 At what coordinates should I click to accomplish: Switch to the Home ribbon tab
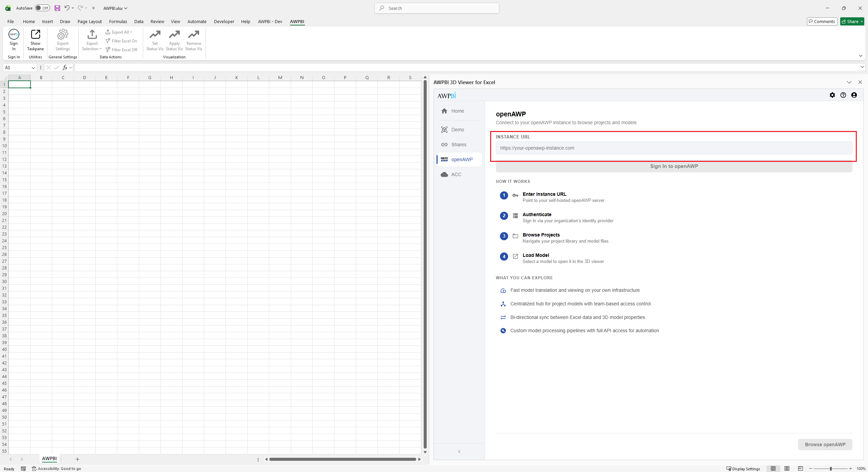click(29, 21)
